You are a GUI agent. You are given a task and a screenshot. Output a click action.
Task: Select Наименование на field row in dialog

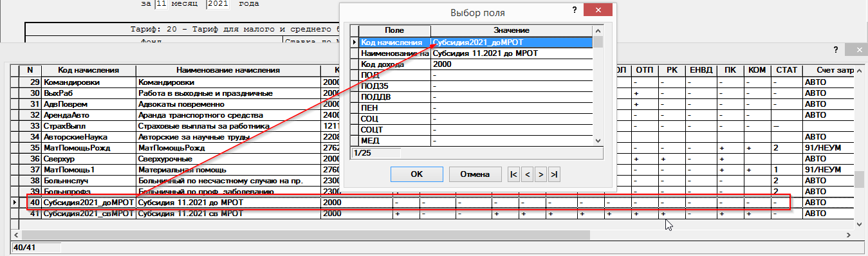click(394, 53)
